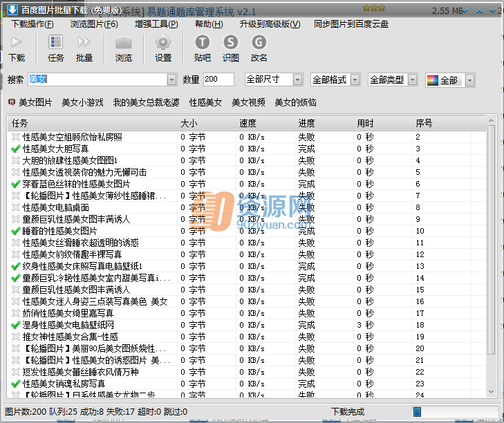Click the 美女视频 suggestion link

(248, 102)
